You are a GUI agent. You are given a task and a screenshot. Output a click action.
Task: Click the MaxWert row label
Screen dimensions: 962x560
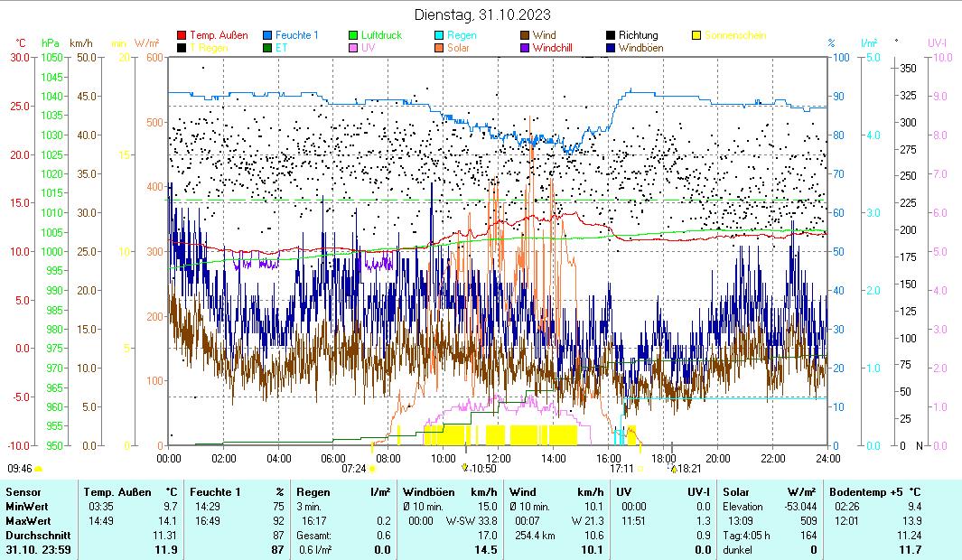point(28,521)
